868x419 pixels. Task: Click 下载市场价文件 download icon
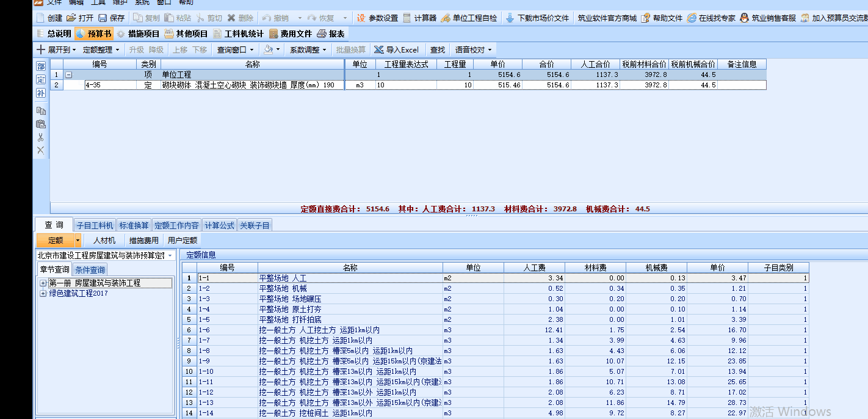pyautogui.click(x=510, y=18)
